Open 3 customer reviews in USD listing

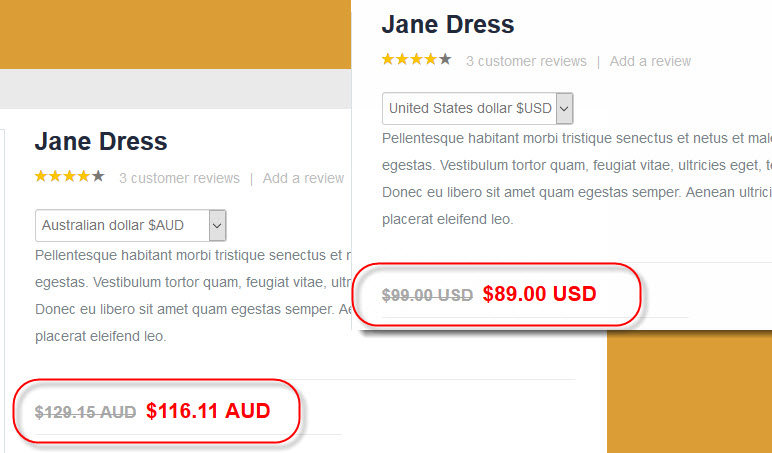click(526, 61)
